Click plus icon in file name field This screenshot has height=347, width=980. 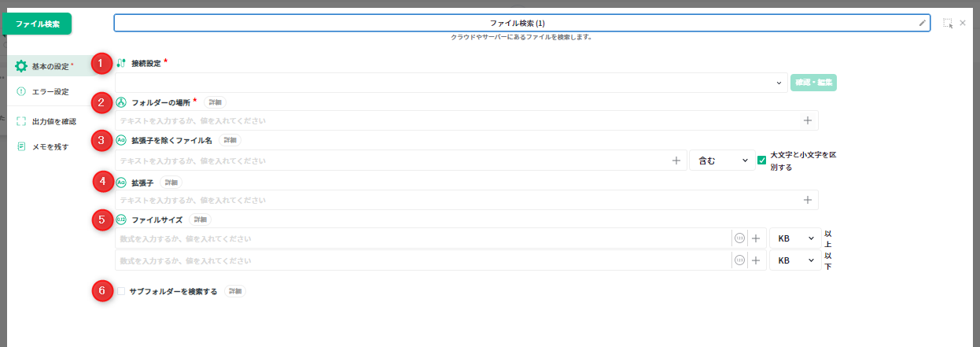tap(676, 161)
